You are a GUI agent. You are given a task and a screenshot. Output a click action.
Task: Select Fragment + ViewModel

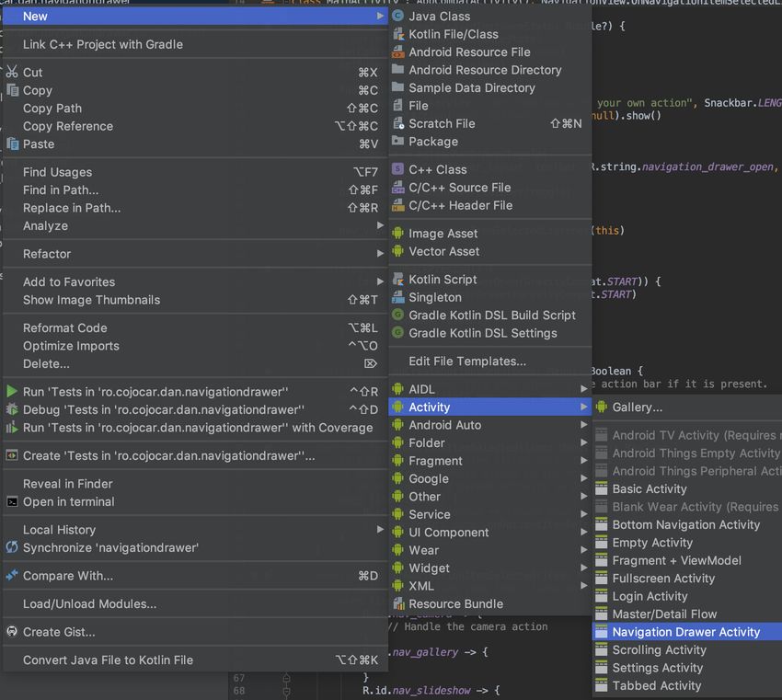[686, 560]
